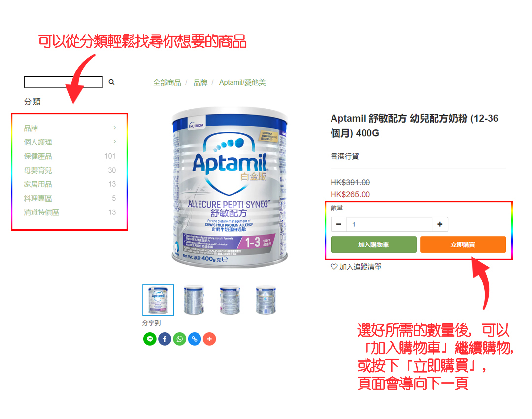Open more share options plus icon
This screenshot has height=419, width=532.
coord(209,339)
